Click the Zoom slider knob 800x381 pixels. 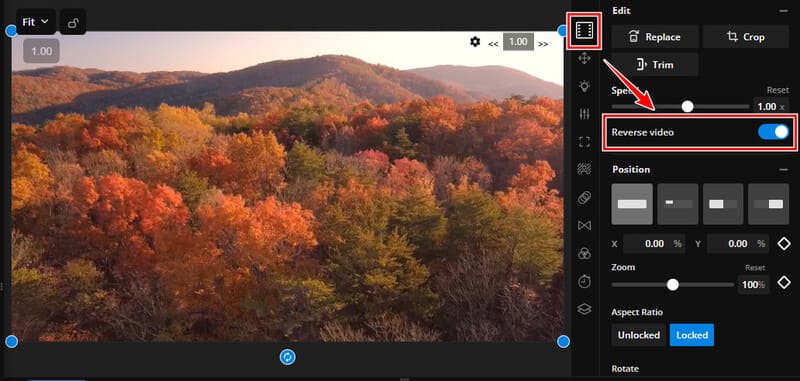pyautogui.click(x=673, y=285)
